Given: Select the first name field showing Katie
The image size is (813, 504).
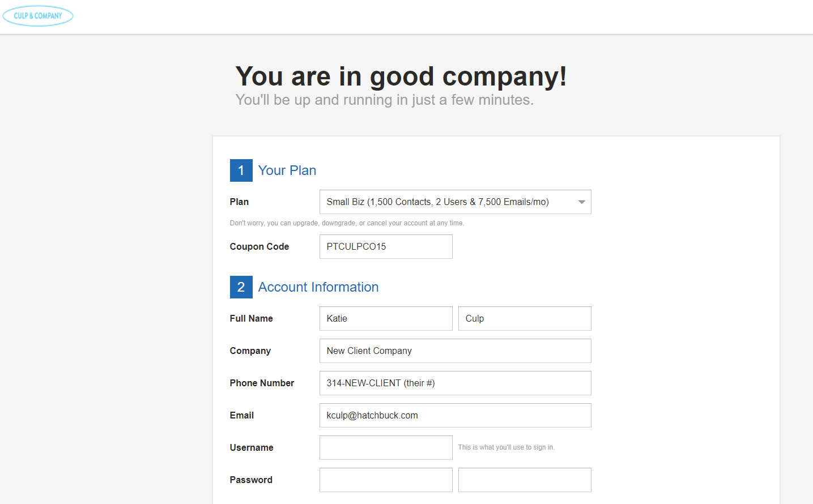Looking at the screenshot, I should point(386,319).
